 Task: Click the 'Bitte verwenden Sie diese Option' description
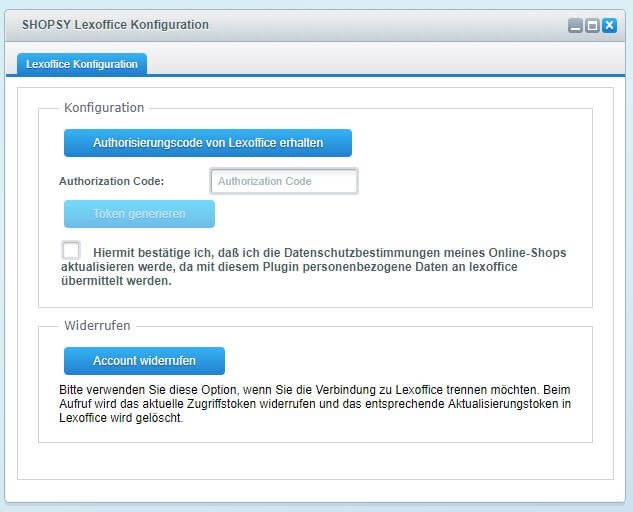(x=160, y=390)
